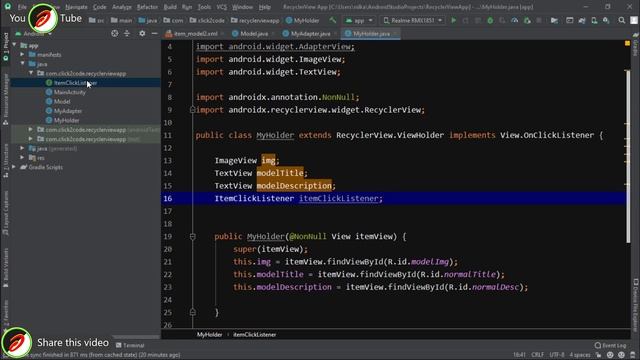Image resolution: width=640 pixels, height=360 pixels.
Task: Expand the res folder
Action: [x=22, y=158]
